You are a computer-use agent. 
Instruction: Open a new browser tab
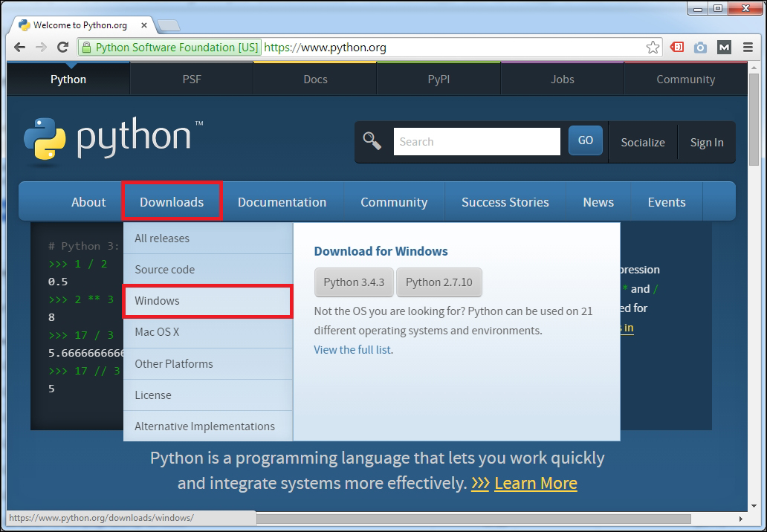169,25
